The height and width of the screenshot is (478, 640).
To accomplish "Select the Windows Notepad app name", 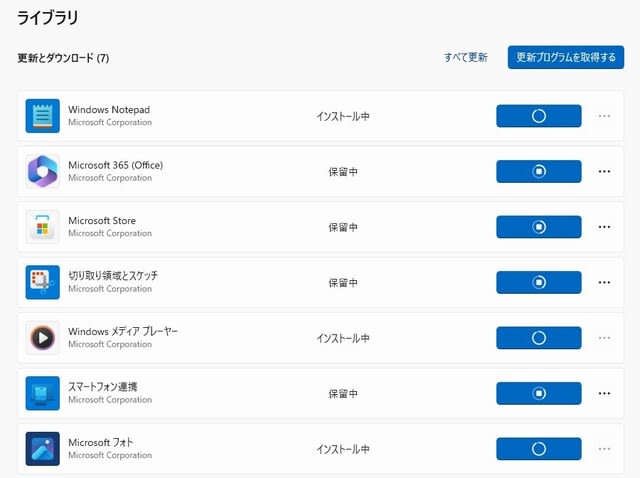I will tap(109, 110).
